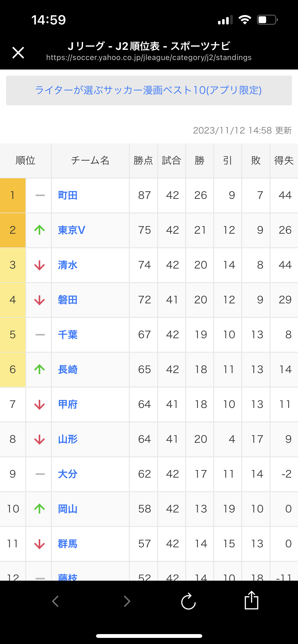Reload the standings page
The height and width of the screenshot is (644, 298).
coord(188,601)
